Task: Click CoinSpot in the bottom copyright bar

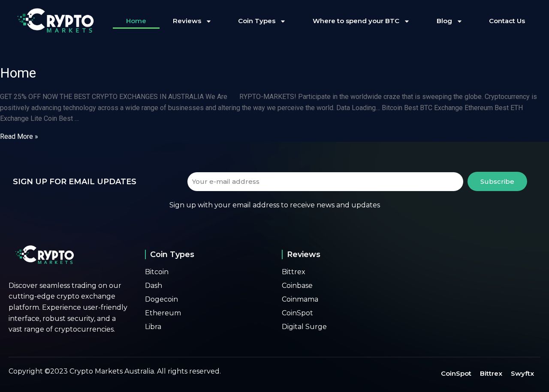Action: coord(456,374)
